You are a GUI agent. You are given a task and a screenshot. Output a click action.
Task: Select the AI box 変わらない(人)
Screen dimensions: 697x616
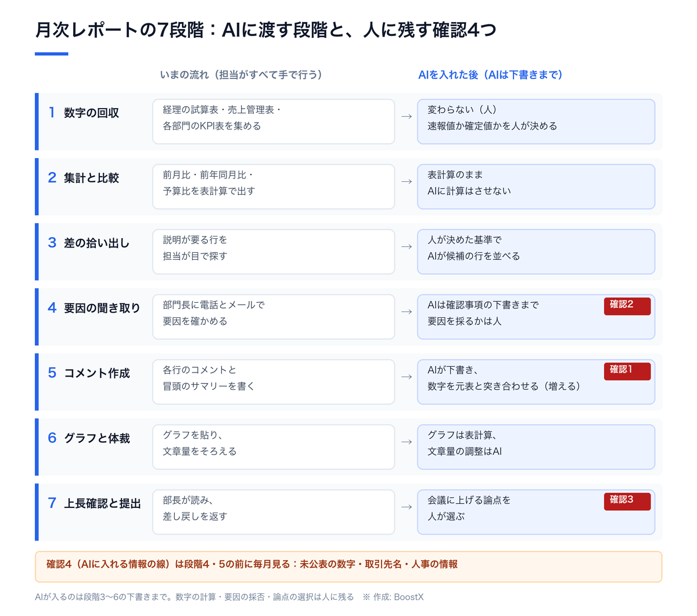click(x=536, y=121)
